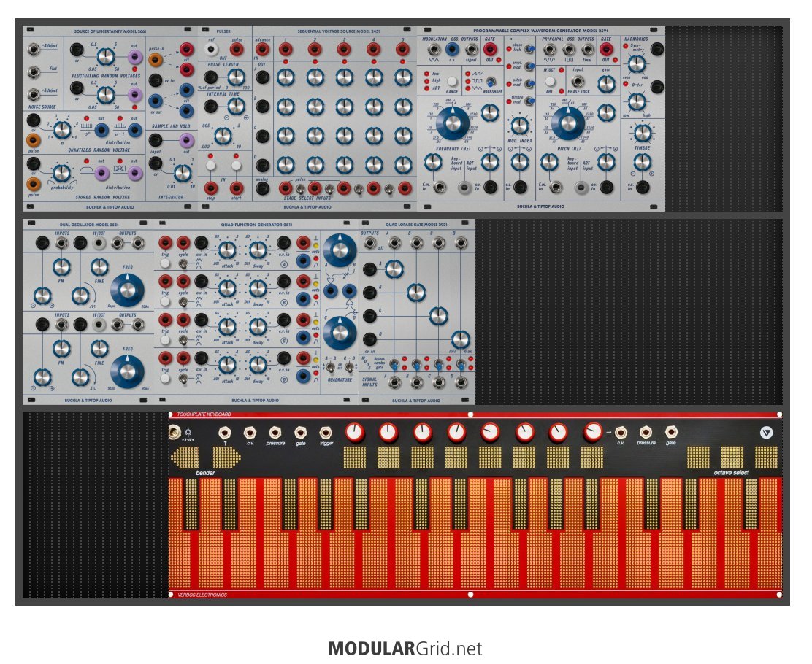Flip the cycle shape switch on Function Generator A
This screenshot has width=812, height=664.
183,263
